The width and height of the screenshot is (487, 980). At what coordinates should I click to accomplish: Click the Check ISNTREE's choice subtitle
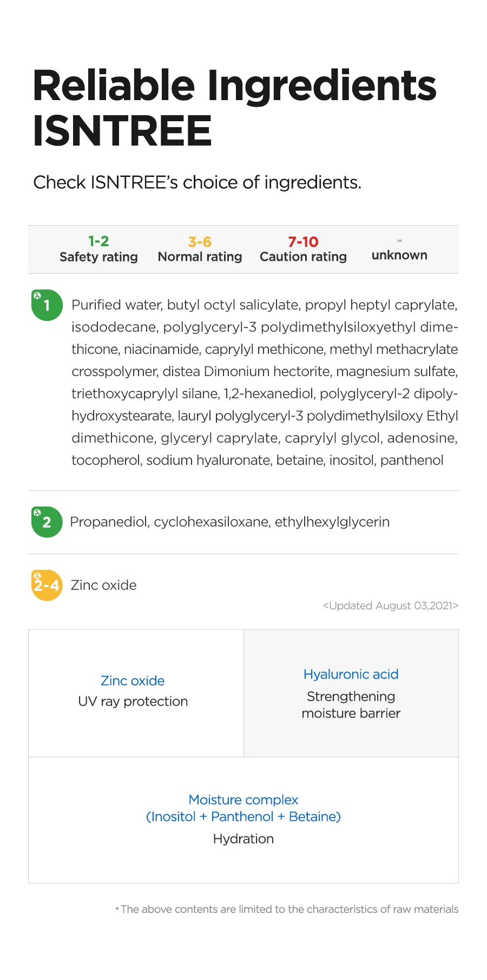point(197,182)
